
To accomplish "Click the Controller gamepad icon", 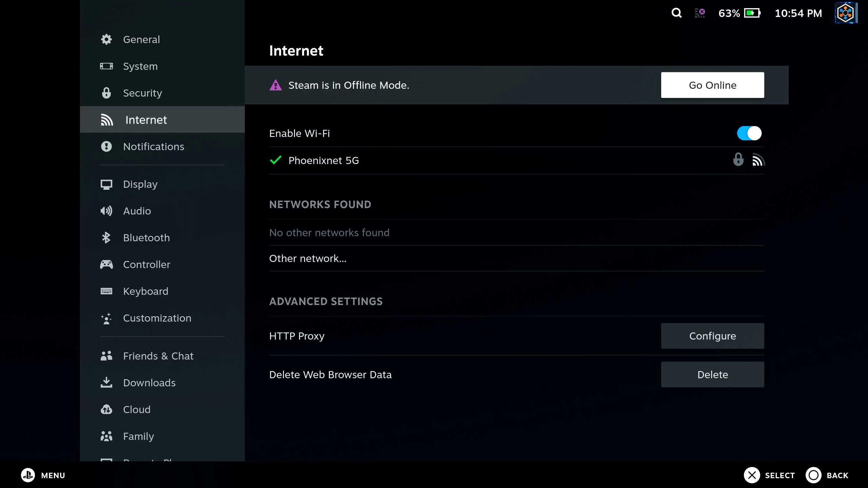I will (106, 264).
